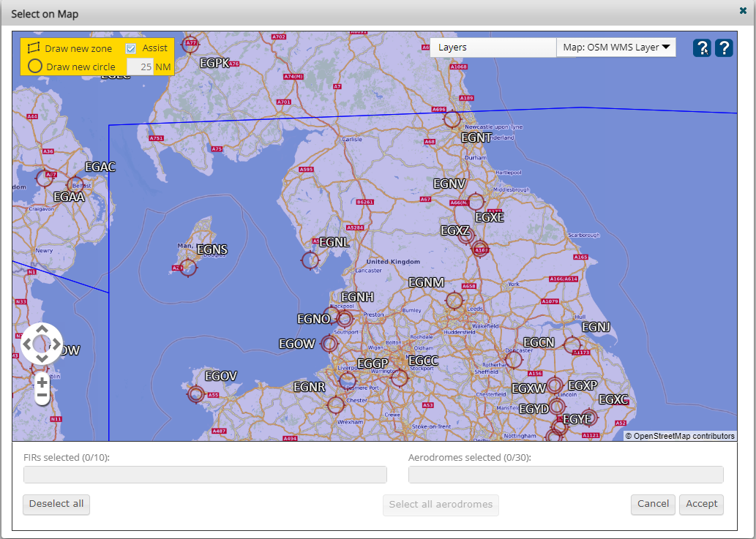Select the EGAC aerodrome marker at Belfast
This screenshot has width=756, height=539.
(x=75, y=186)
